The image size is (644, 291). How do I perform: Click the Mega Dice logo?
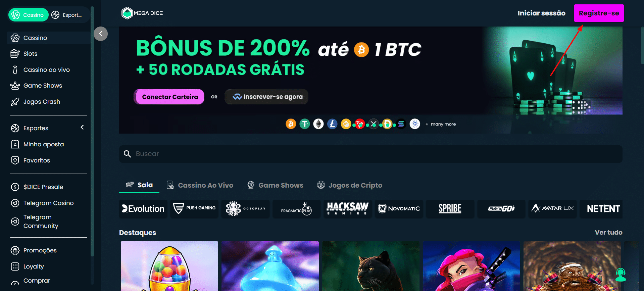click(x=142, y=13)
